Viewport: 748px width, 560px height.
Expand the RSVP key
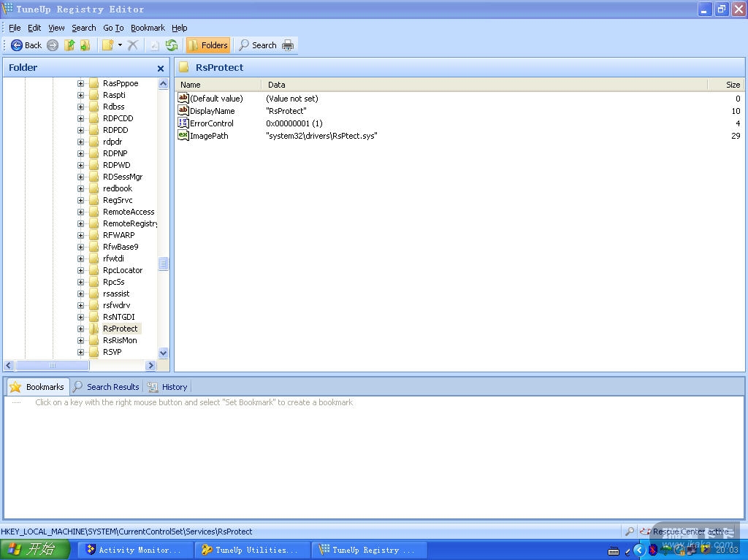pyautogui.click(x=80, y=352)
